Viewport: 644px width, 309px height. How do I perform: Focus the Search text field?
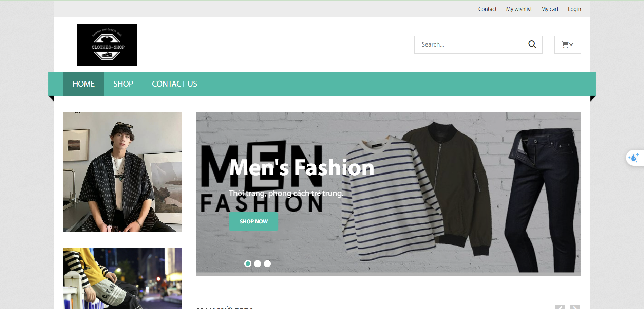click(468, 44)
